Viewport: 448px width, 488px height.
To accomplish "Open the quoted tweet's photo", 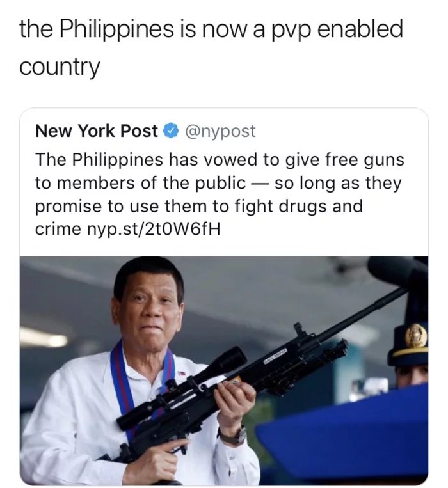I will click(224, 370).
